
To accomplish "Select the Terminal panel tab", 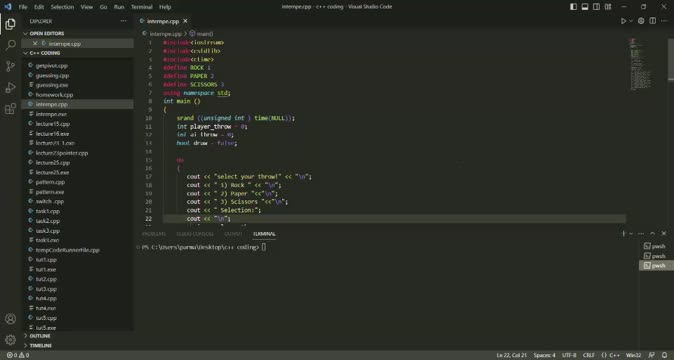I will [264, 234].
